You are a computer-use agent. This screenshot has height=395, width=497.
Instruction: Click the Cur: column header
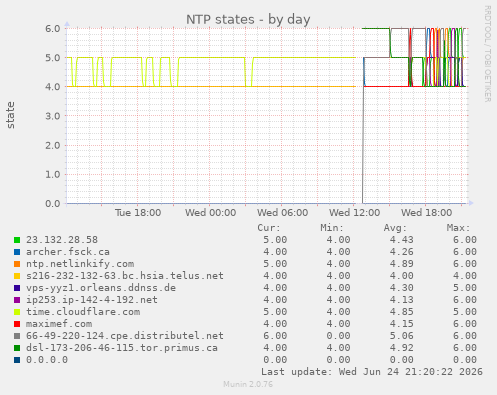269,228
